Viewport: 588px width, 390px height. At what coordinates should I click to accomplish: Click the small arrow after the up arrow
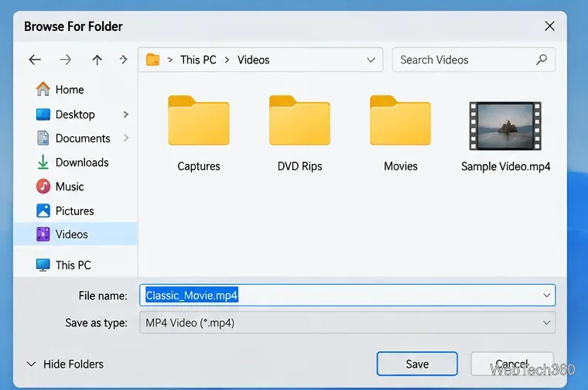click(x=123, y=60)
